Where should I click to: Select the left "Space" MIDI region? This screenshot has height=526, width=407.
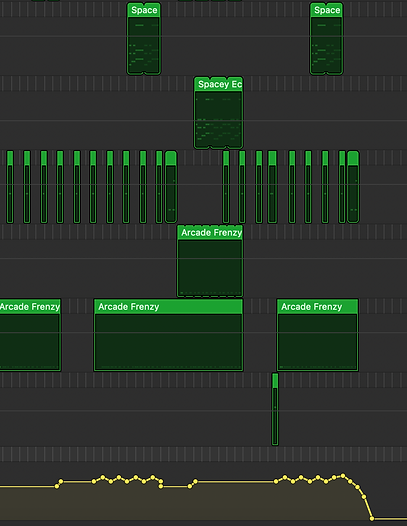click(144, 39)
